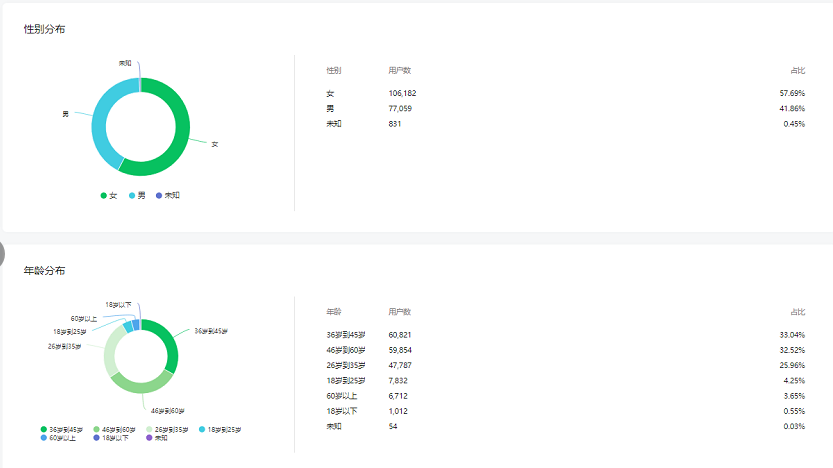833x468 pixels.
Task: Click the 女 callout label beside gender donut
Action: (215, 144)
